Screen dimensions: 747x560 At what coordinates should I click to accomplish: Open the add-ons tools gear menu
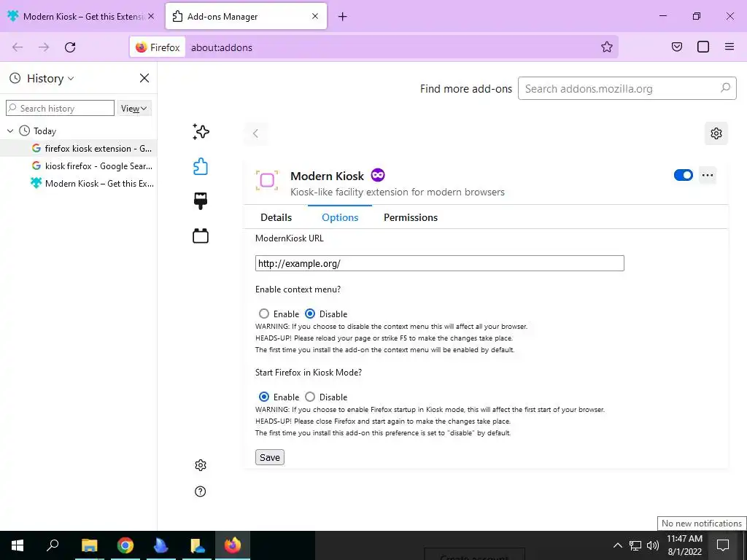[x=716, y=133]
